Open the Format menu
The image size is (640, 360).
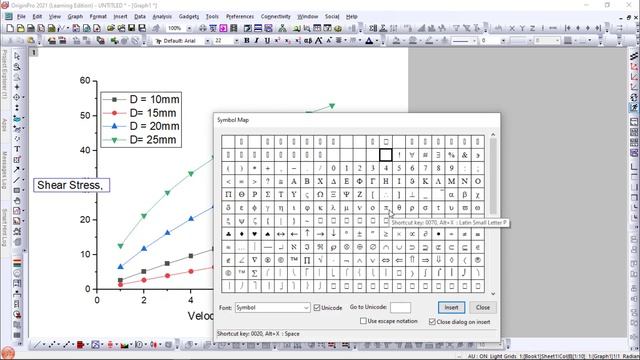click(x=98, y=17)
